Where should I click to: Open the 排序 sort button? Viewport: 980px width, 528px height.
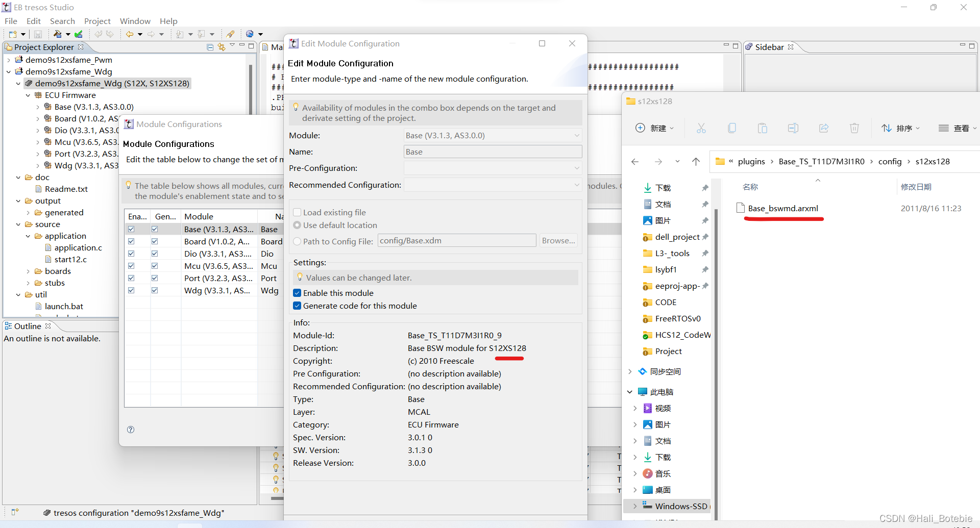point(901,128)
